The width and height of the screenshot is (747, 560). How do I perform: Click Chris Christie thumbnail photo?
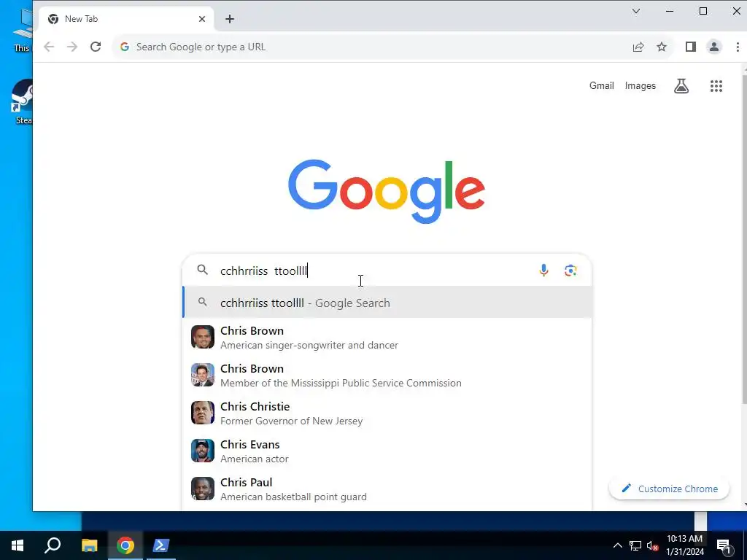(203, 413)
